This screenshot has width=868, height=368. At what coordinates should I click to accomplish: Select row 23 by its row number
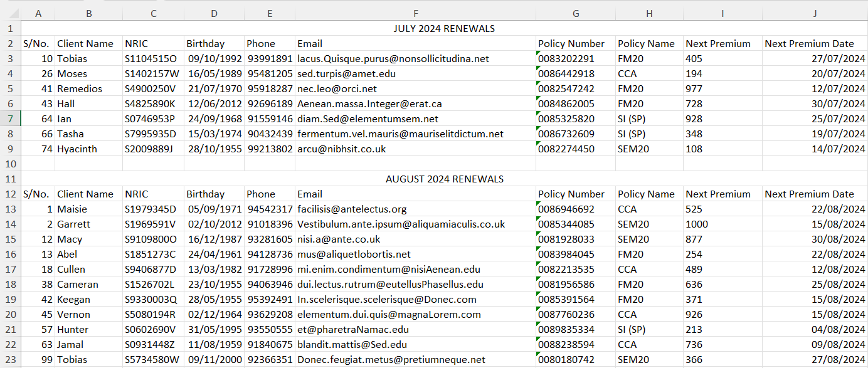10,359
